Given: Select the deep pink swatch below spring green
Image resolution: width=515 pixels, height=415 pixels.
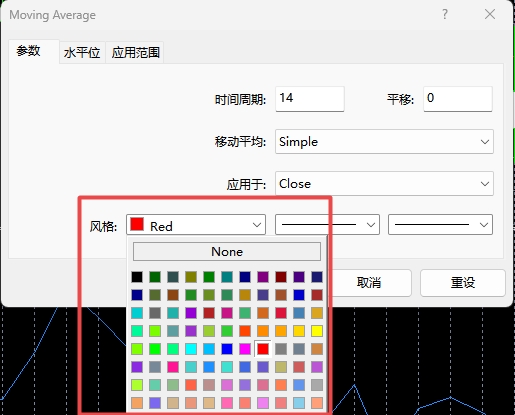Looking at the screenshot, I should (173, 367).
